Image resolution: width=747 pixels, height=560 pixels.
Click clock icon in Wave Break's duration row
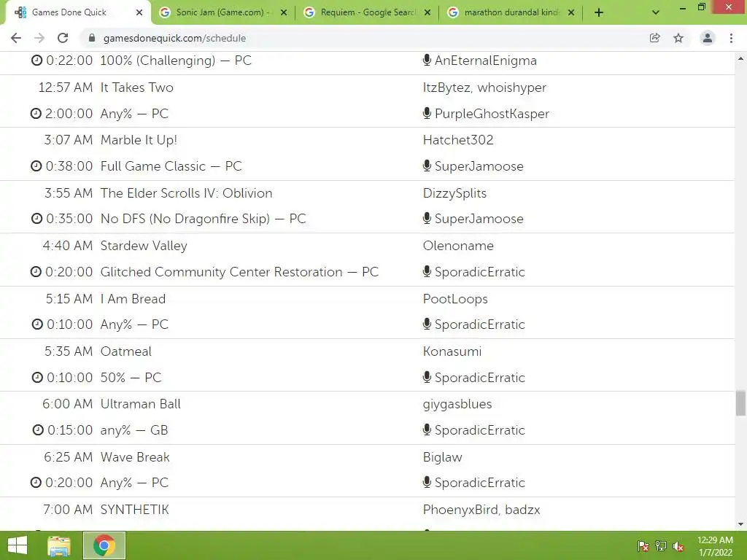point(36,483)
